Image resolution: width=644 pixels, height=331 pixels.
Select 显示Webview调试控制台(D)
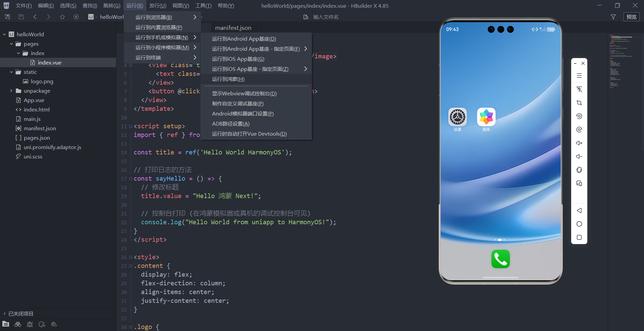pyautogui.click(x=256, y=94)
